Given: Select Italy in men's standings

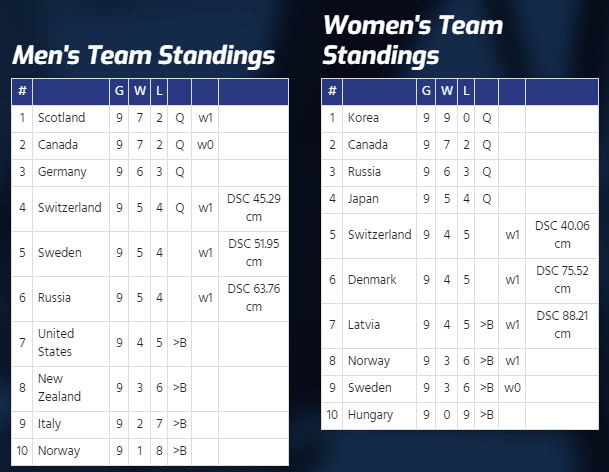Looking at the screenshot, I should (x=49, y=424).
